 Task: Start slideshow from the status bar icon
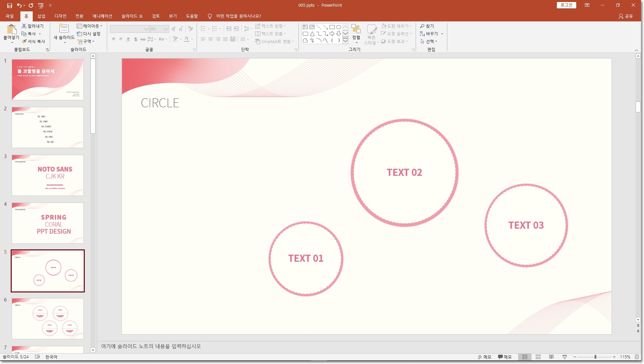[565, 357]
